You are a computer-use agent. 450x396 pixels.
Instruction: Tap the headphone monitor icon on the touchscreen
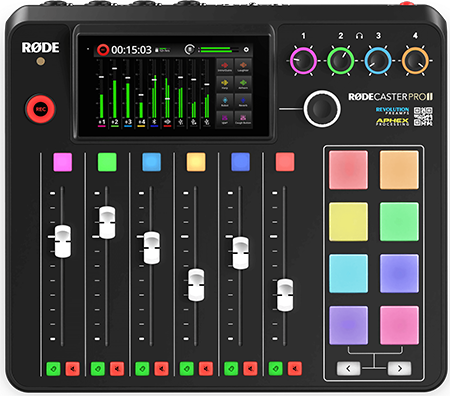(x=190, y=49)
